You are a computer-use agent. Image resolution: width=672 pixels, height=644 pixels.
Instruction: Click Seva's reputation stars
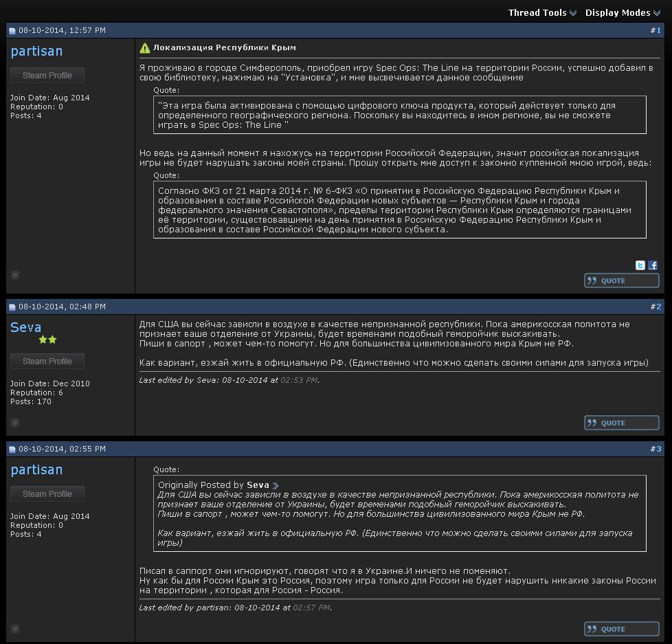47,340
